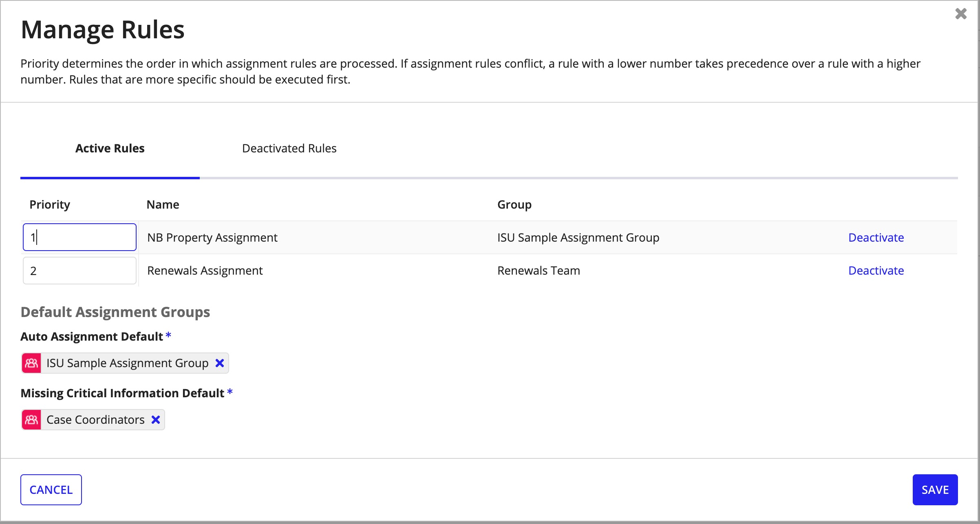Switch to the Active Rules tab
This screenshot has width=980, height=524.
[110, 148]
